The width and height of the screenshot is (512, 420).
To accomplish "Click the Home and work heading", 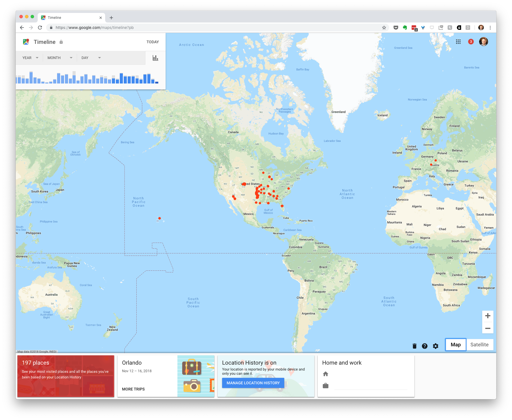I will point(342,363).
